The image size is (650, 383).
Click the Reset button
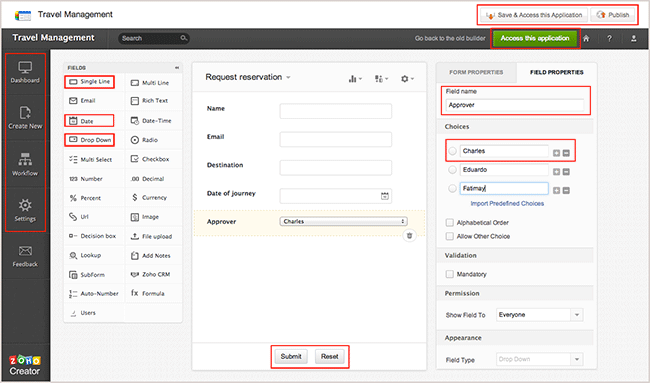[330, 356]
